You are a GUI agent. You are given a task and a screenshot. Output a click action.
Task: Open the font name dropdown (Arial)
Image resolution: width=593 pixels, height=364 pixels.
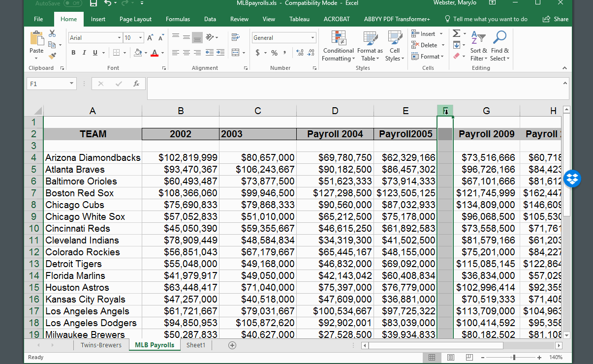pos(119,38)
